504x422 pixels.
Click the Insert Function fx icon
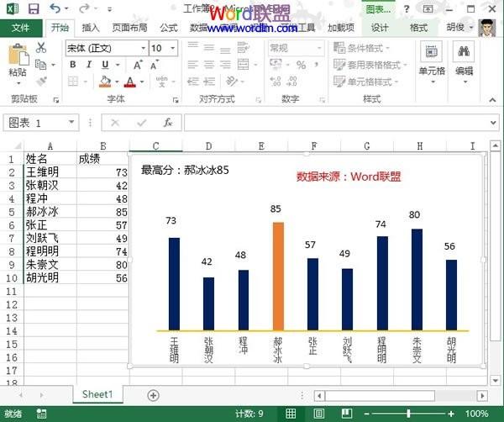(167, 123)
